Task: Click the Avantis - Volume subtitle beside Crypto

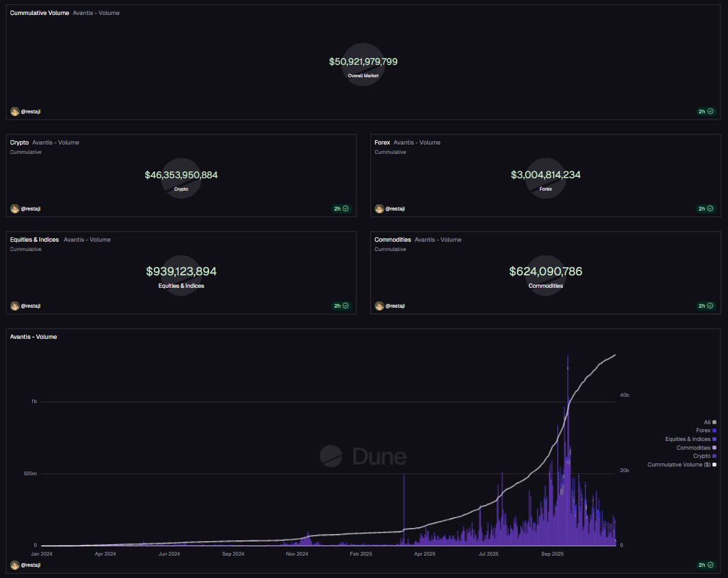Action: [55, 143]
